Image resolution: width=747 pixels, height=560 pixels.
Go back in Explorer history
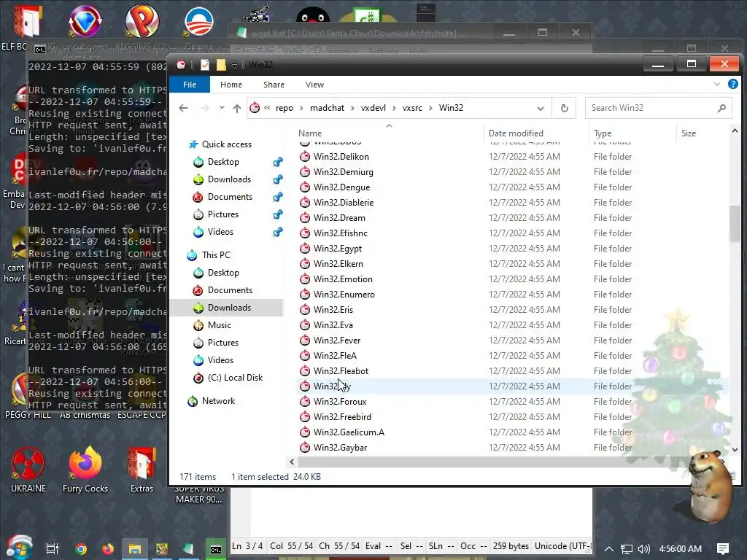183,108
